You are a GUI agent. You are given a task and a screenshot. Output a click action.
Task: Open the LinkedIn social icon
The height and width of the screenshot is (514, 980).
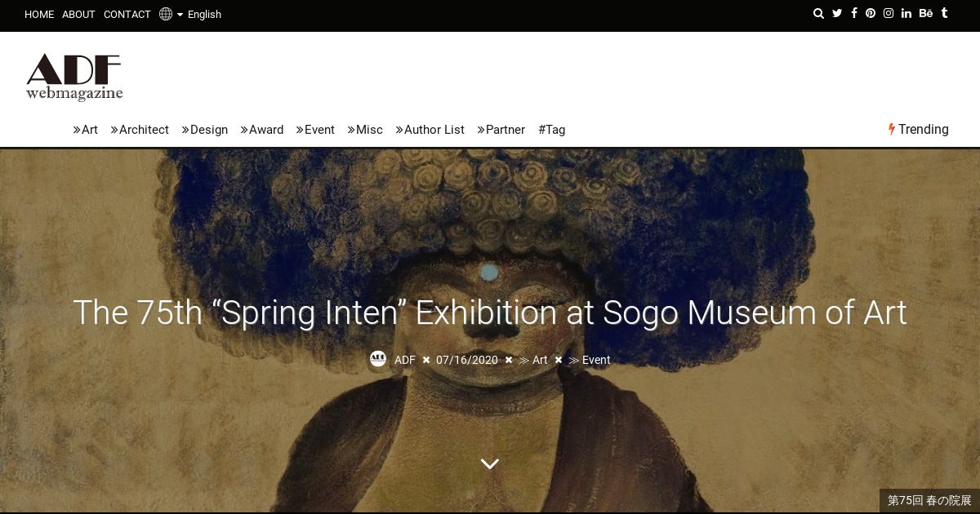[906, 14]
